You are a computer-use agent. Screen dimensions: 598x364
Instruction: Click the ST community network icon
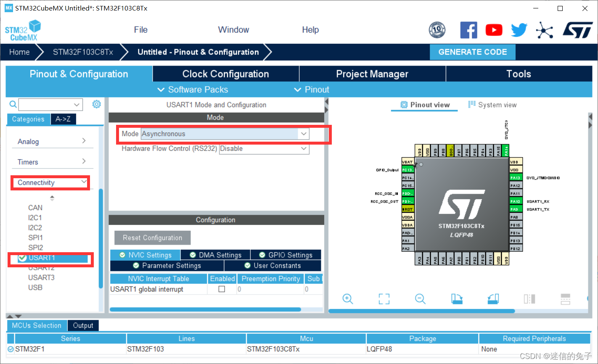coord(545,30)
